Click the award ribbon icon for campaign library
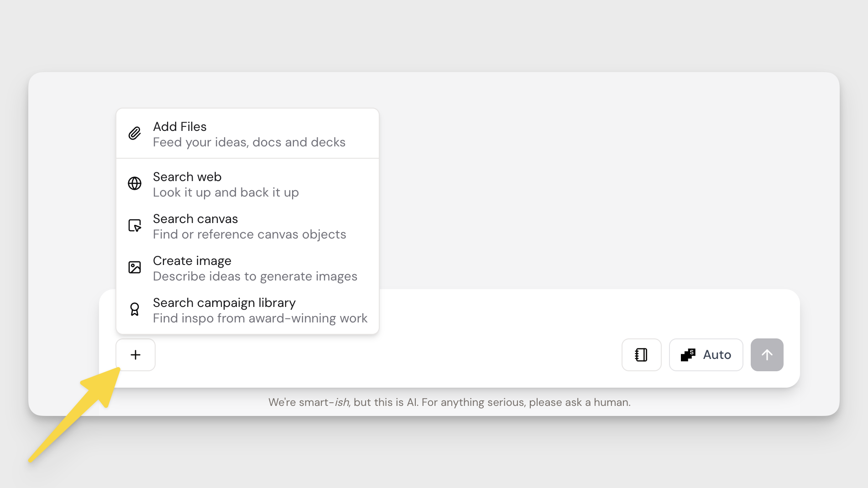 [x=135, y=310]
